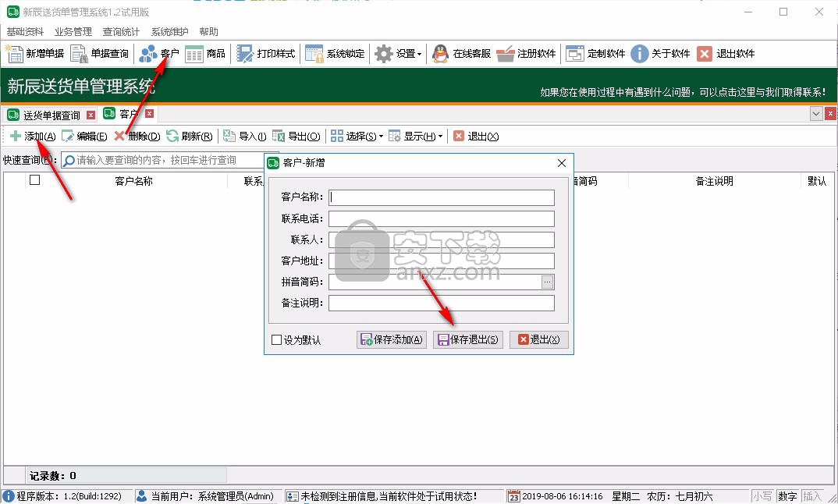Click the 系统锁定 lock icon
This screenshot has height=504, width=838.
[314, 54]
